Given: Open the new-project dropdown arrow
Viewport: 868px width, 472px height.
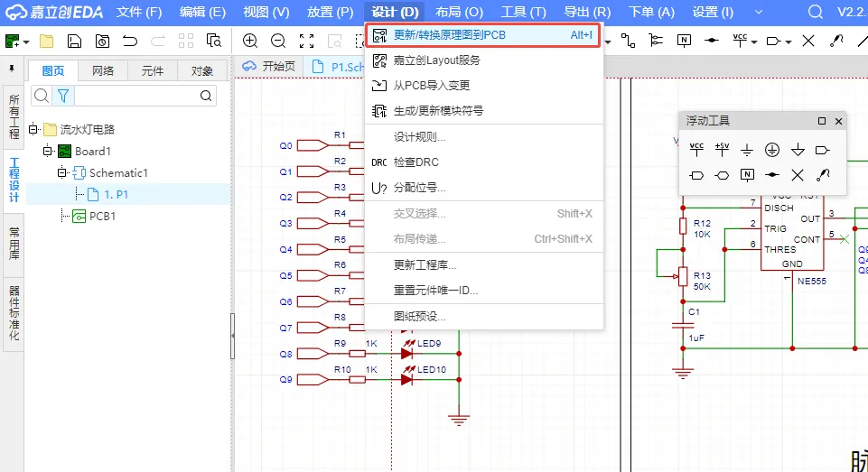Looking at the screenshot, I should point(26,42).
